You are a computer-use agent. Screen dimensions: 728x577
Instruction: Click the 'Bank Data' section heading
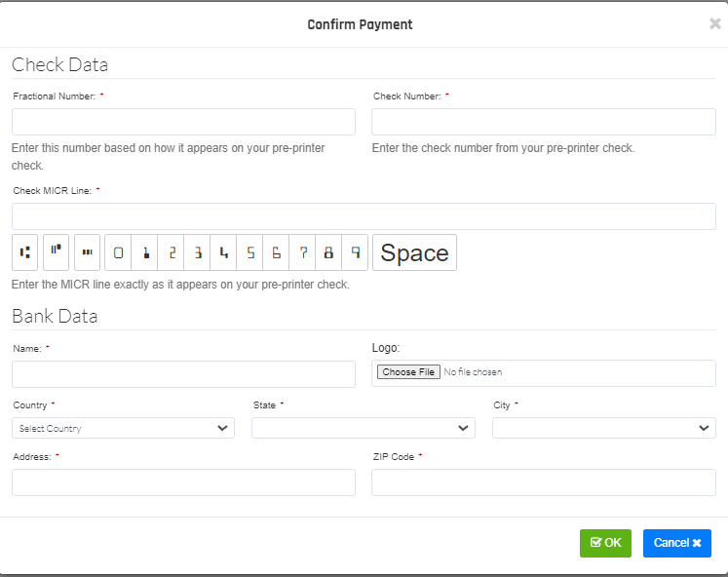point(55,316)
